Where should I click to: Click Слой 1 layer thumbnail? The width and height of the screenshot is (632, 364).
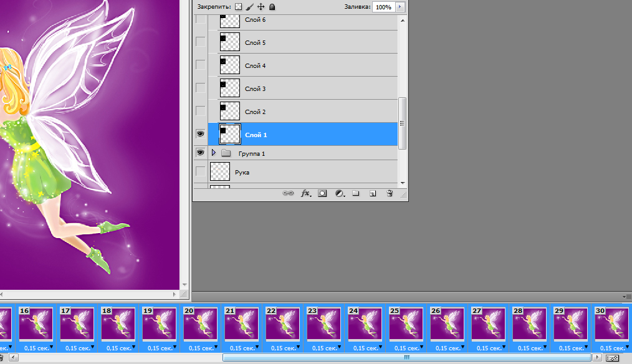230,134
